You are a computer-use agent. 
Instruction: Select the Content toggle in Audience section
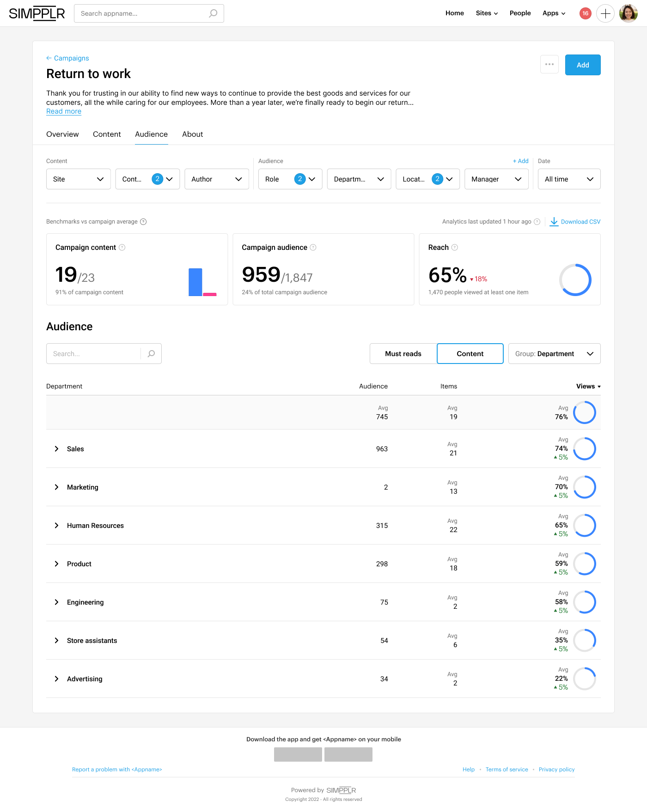[x=470, y=354]
